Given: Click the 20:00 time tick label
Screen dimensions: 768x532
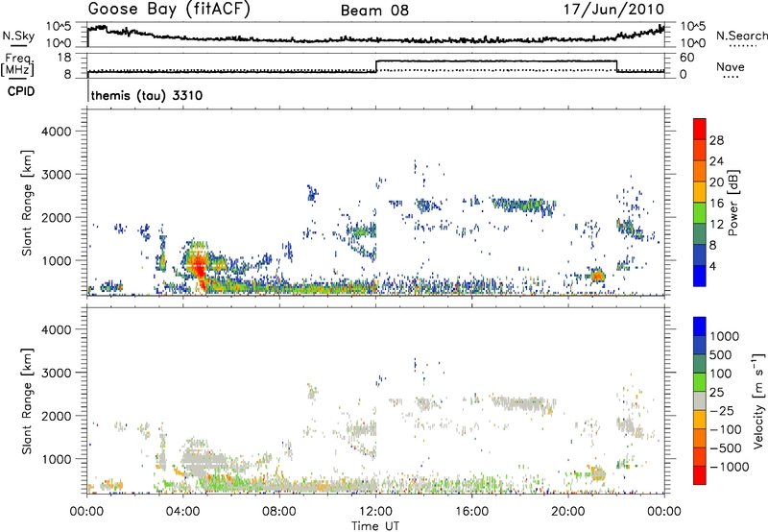Looking at the screenshot, I should pyautogui.click(x=567, y=512).
